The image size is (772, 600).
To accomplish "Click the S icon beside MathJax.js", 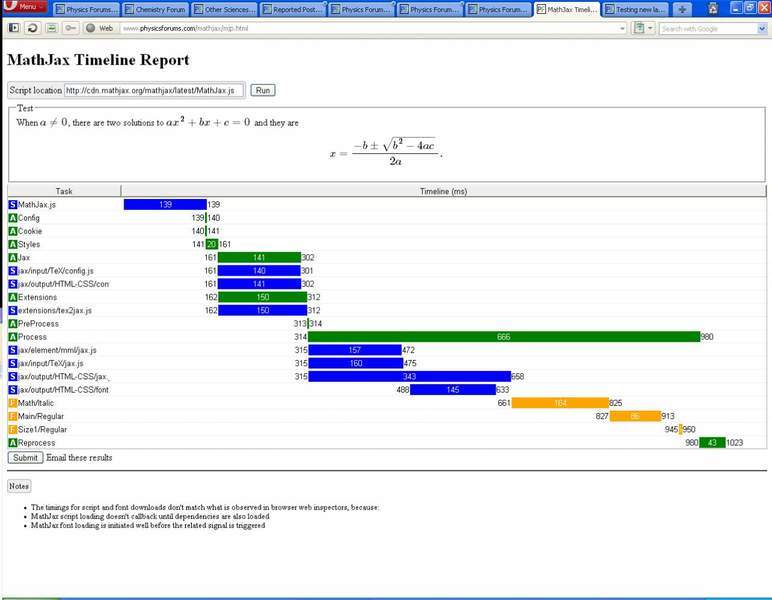I will [x=13, y=205].
